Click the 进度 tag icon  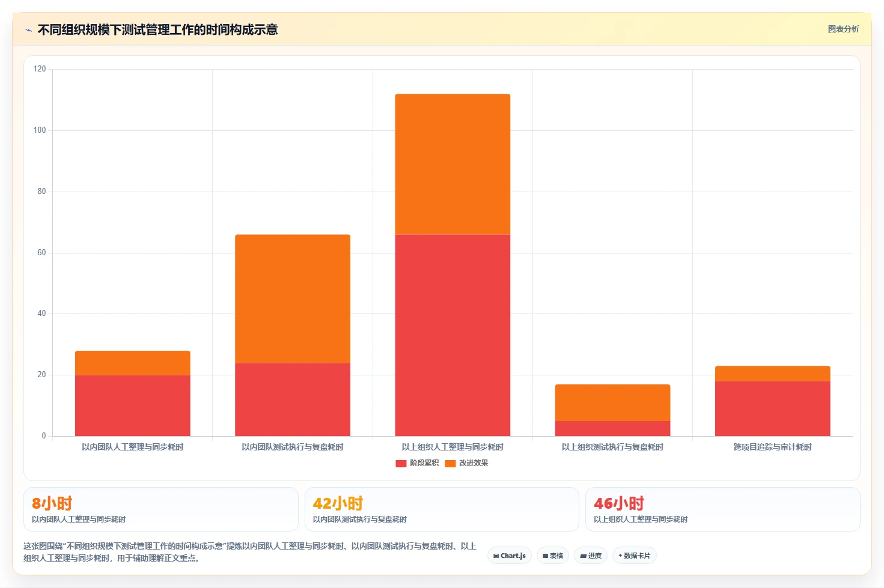(x=583, y=556)
